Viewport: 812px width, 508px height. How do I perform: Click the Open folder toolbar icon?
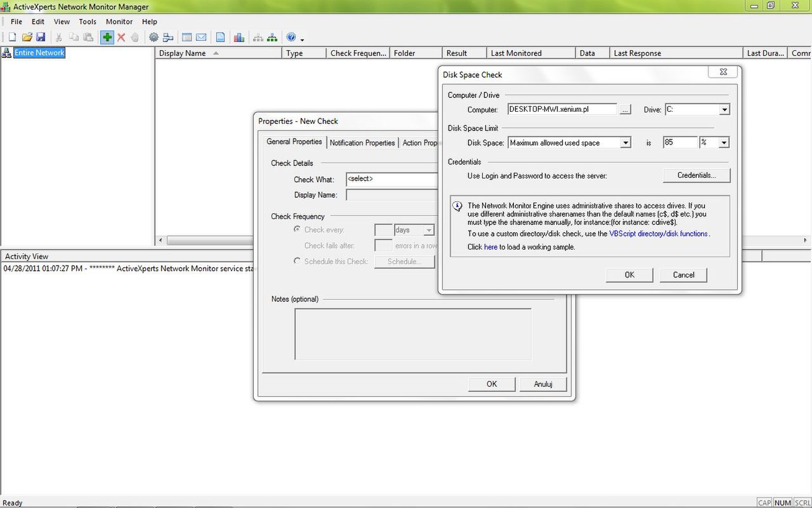click(x=27, y=37)
